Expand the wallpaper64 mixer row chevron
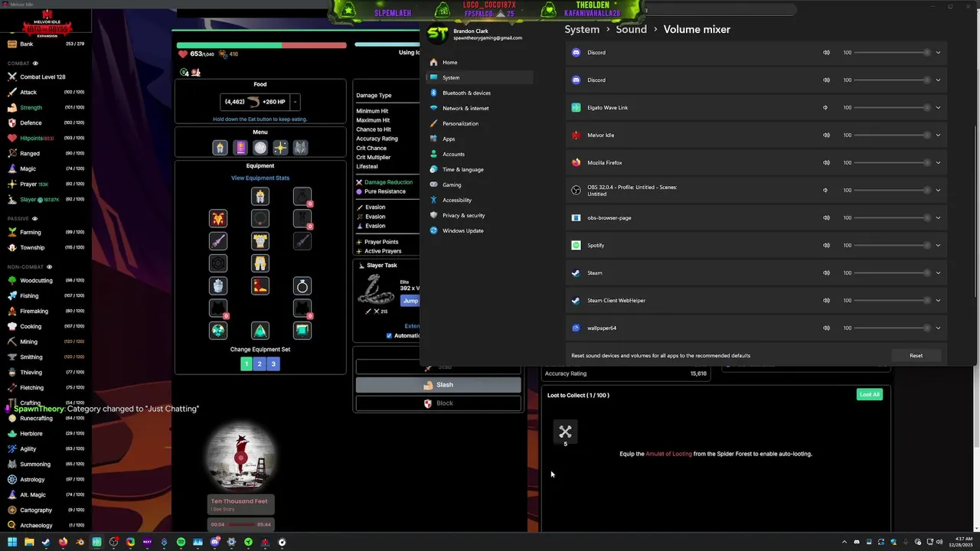 938,328
